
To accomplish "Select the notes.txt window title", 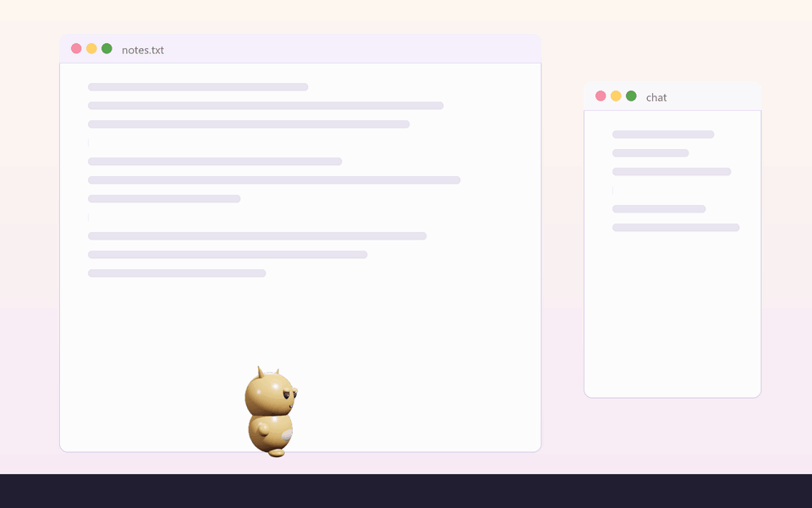I will [x=143, y=50].
